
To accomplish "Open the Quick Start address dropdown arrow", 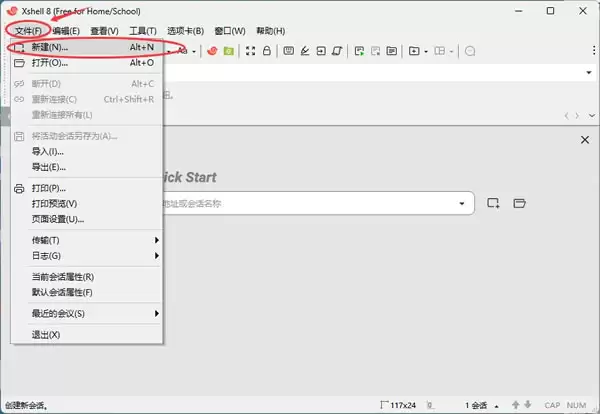I will click(462, 203).
